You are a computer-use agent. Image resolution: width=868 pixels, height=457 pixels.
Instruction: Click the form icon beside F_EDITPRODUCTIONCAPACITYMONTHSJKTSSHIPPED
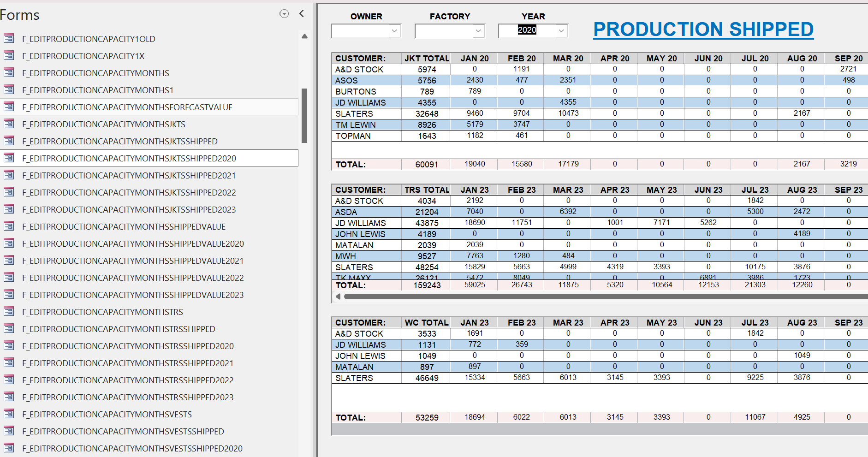point(9,141)
